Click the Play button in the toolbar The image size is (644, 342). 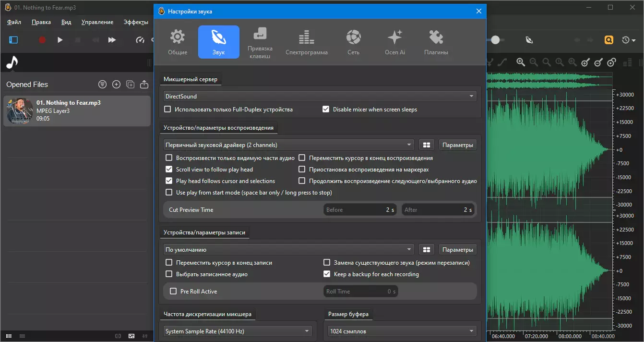coord(60,40)
